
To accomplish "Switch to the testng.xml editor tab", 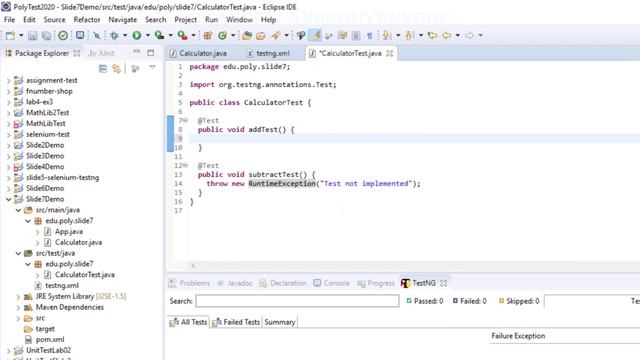I will click(269, 53).
